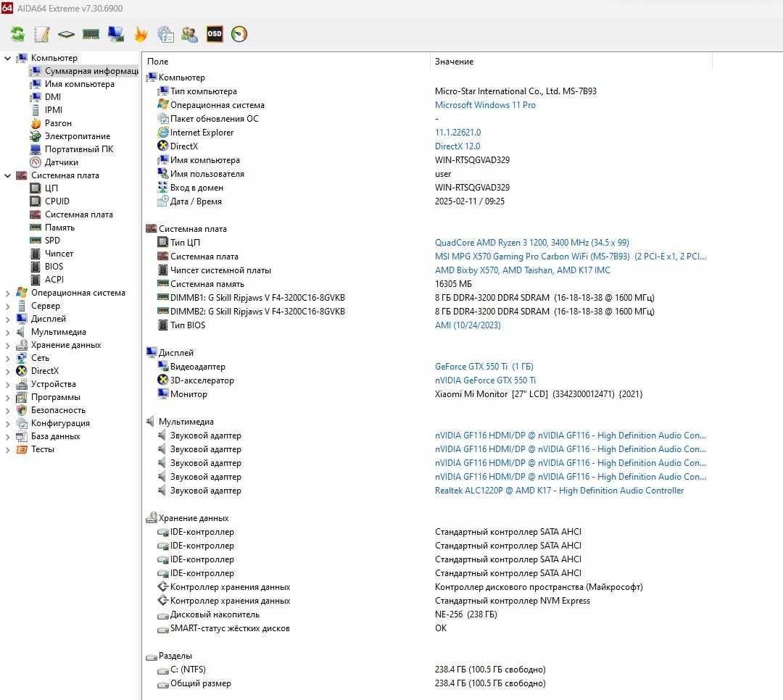Open the Microsoft Windows 11 Pro link
783x700 pixels.
point(485,105)
